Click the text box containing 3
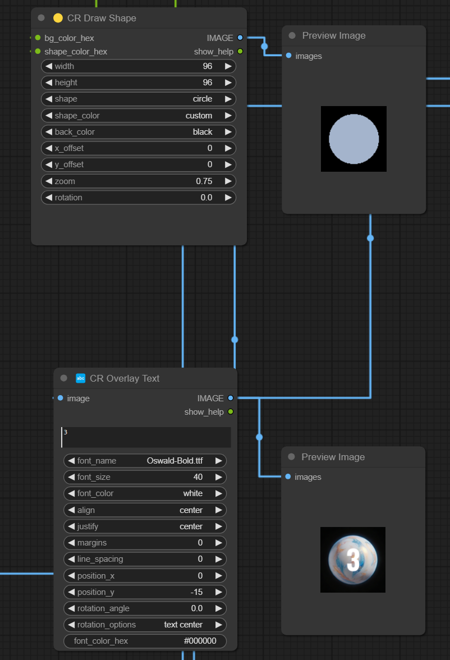The image size is (450, 660). (146, 437)
